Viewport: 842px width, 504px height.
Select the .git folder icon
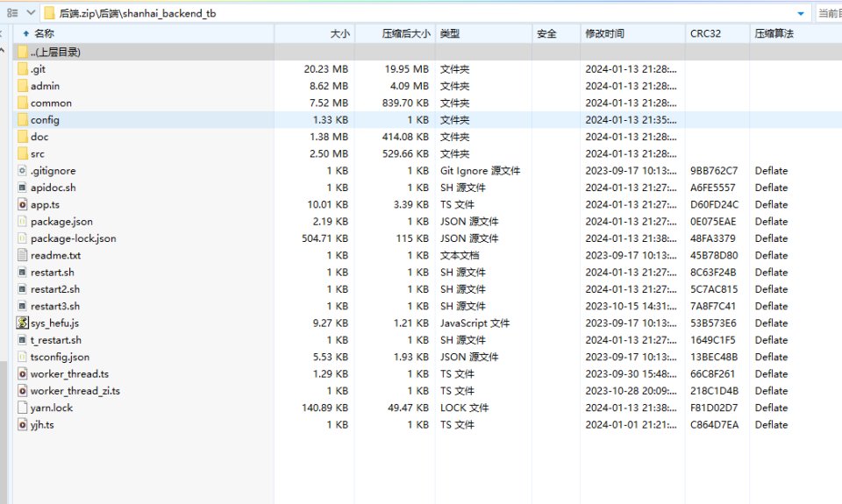pyautogui.click(x=23, y=69)
